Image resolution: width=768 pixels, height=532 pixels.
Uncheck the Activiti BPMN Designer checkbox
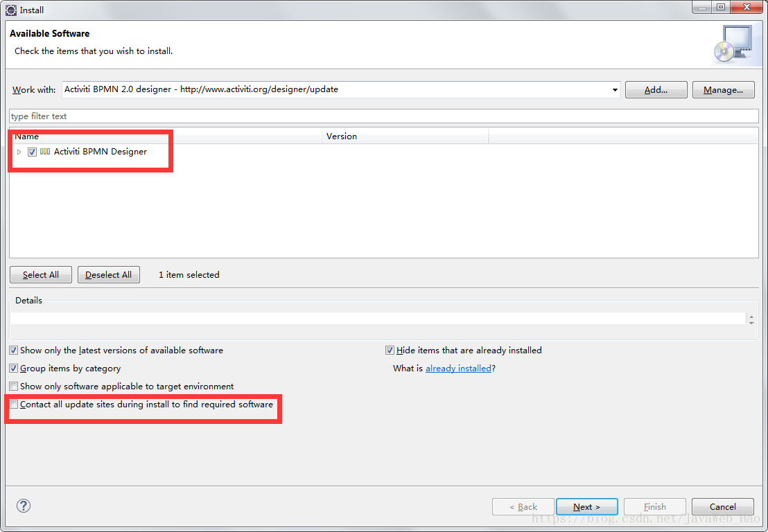click(x=32, y=152)
